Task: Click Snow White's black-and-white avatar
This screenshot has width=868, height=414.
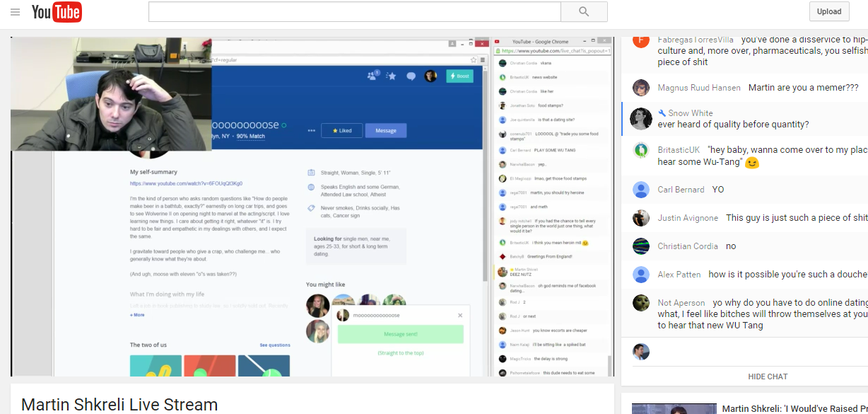Action: [x=641, y=119]
